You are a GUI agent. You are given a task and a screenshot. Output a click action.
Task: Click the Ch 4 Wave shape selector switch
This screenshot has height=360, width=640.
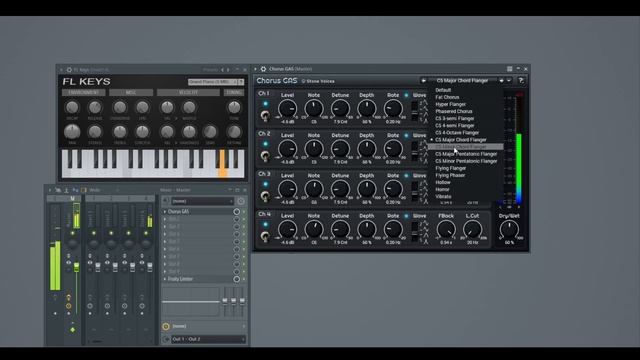click(x=414, y=232)
